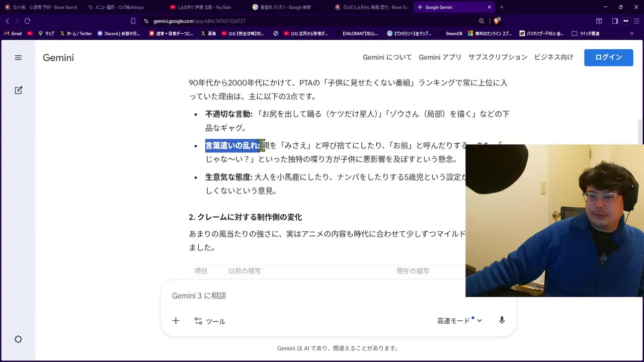The height and width of the screenshot is (362, 644).
Task: Click the bold text 不適切な言動:
Action: coord(228,114)
